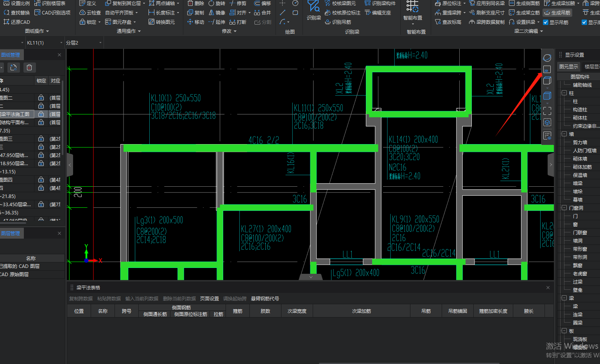
Task: Click the 梁跨数据复制 tool
Action: (x=487, y=22)
